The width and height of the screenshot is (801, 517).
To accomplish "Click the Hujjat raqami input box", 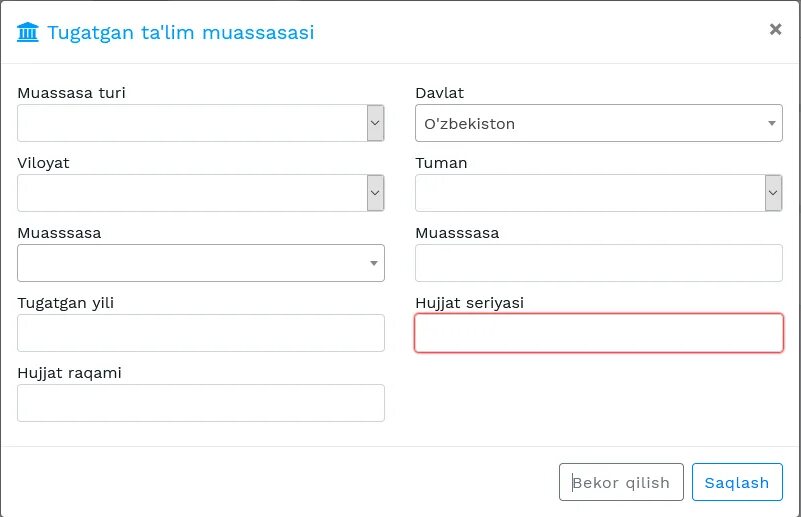I will point(200,403).
